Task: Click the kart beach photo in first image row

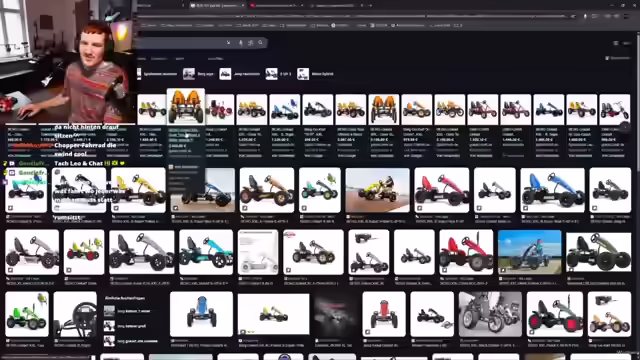Action: point(378,190)
